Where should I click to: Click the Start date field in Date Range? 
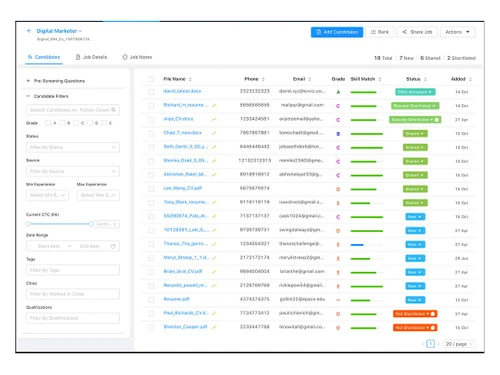coord(49,246)
